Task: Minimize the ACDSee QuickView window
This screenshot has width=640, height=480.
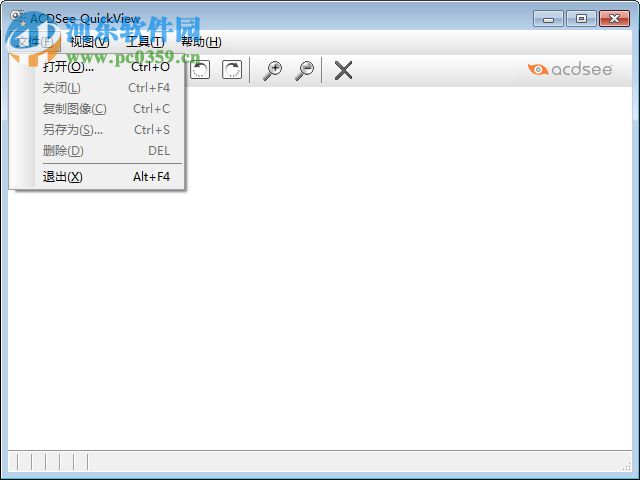Action: [x=548, y=19]
